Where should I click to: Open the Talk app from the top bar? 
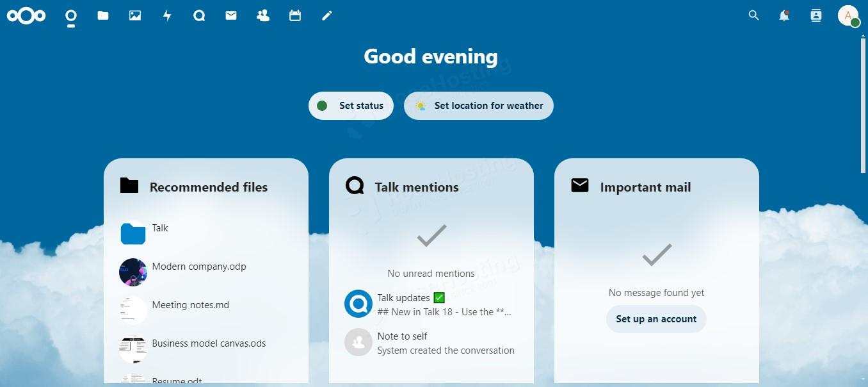[x=198, y=15]
